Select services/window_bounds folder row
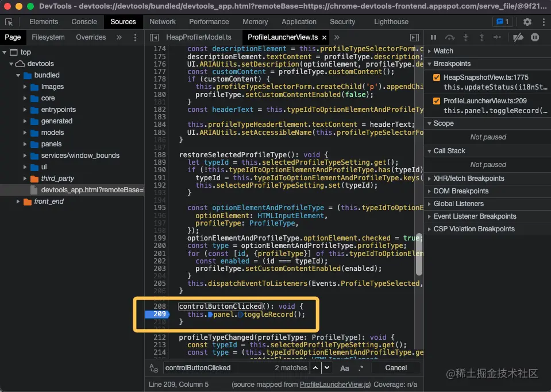This screenshot has height=392, width=551. (x=72, y=156)
